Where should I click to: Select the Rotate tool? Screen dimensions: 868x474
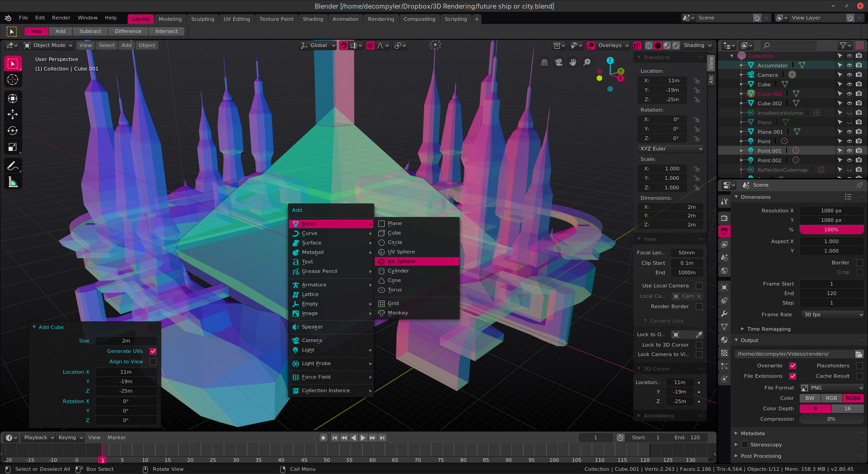pos(13,131)
